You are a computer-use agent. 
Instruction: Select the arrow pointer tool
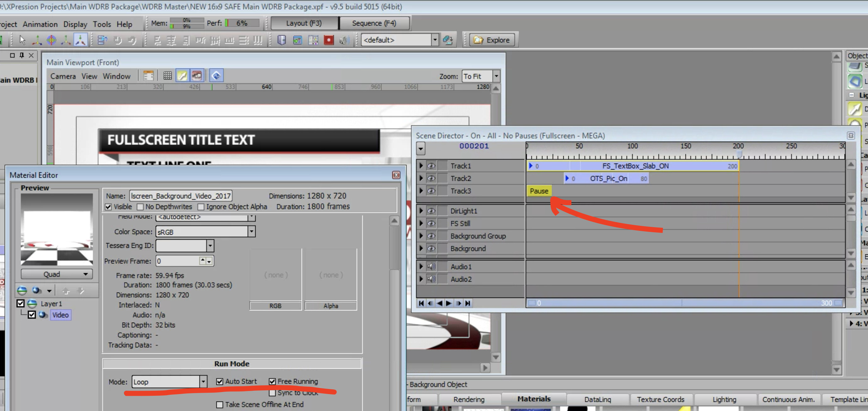[x=22, y=40]
